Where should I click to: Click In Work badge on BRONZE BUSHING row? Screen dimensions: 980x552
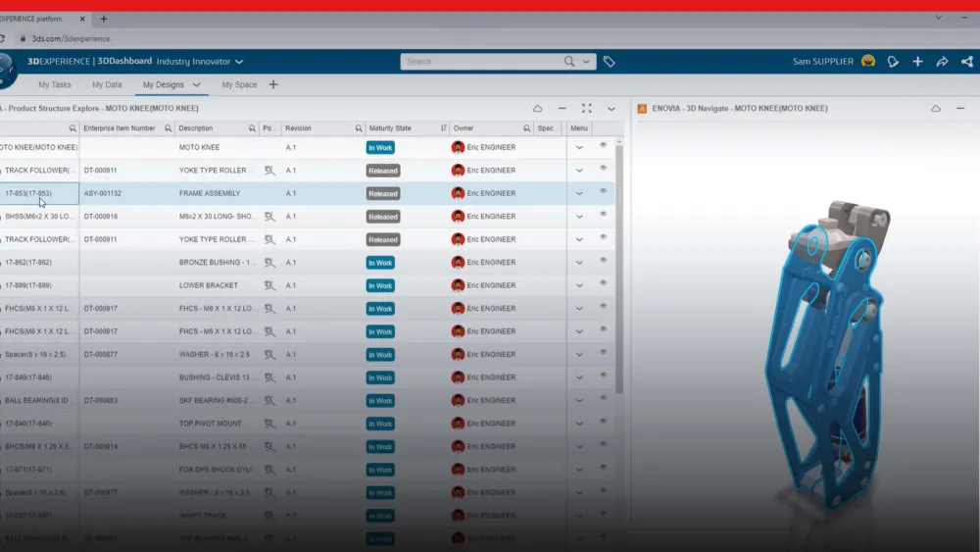pos(380,263)
